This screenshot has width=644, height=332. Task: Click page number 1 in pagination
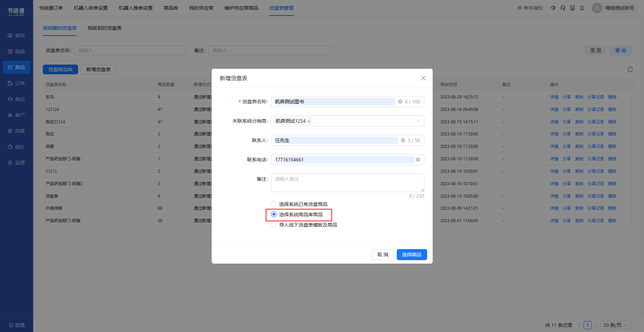[x=587, y=325]
